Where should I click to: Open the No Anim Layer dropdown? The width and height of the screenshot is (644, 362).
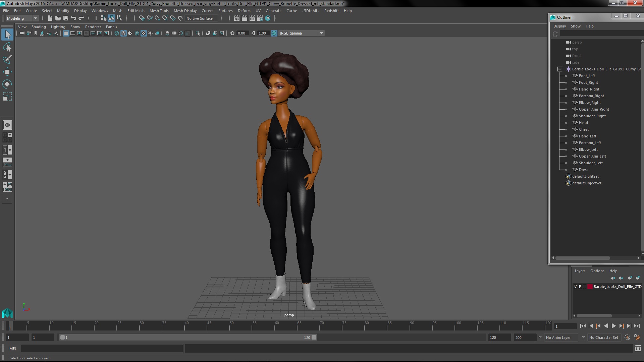[565, 338]
